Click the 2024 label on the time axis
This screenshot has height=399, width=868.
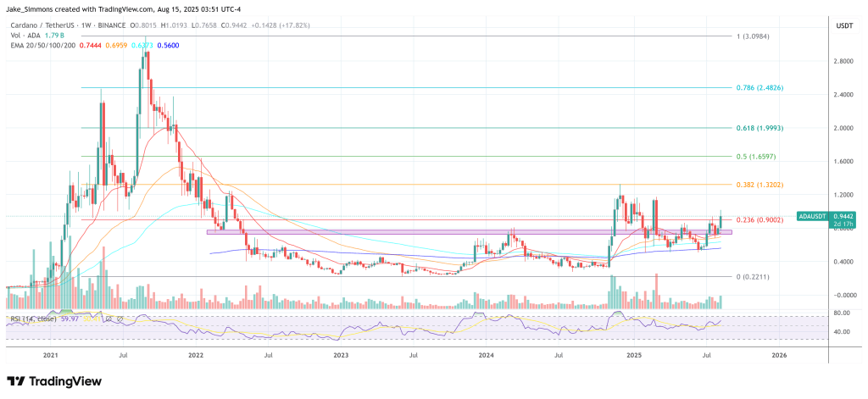point(486,355)
